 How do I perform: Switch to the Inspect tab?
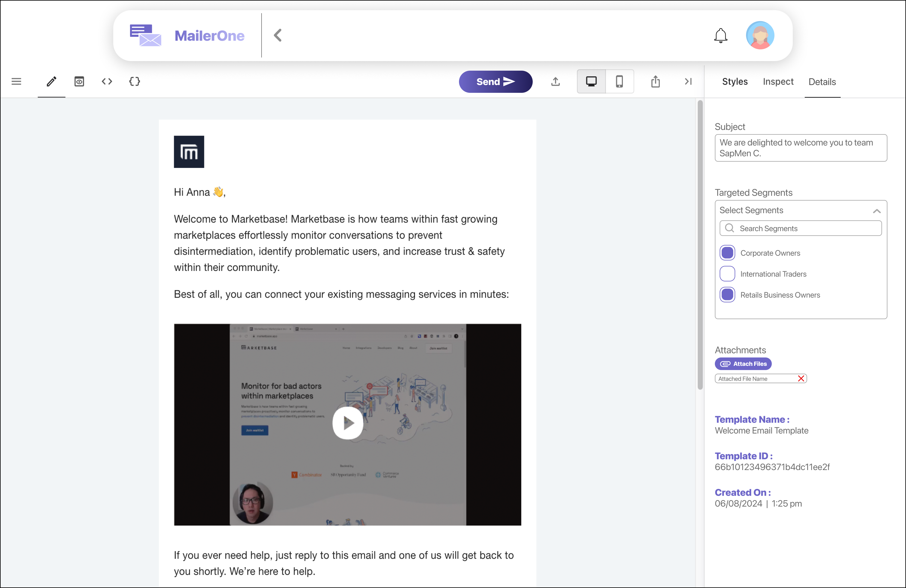coord(778,82)
